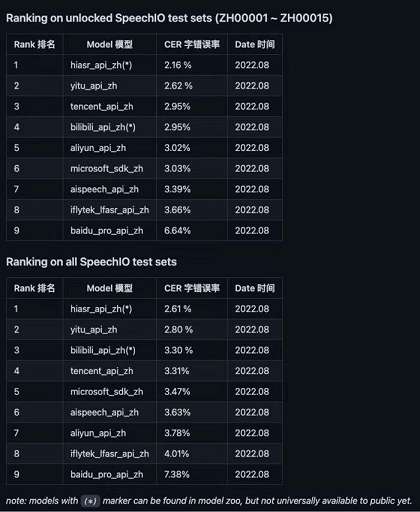Select the aliyun_api_zh row with 3.02%

click(144, 148)
